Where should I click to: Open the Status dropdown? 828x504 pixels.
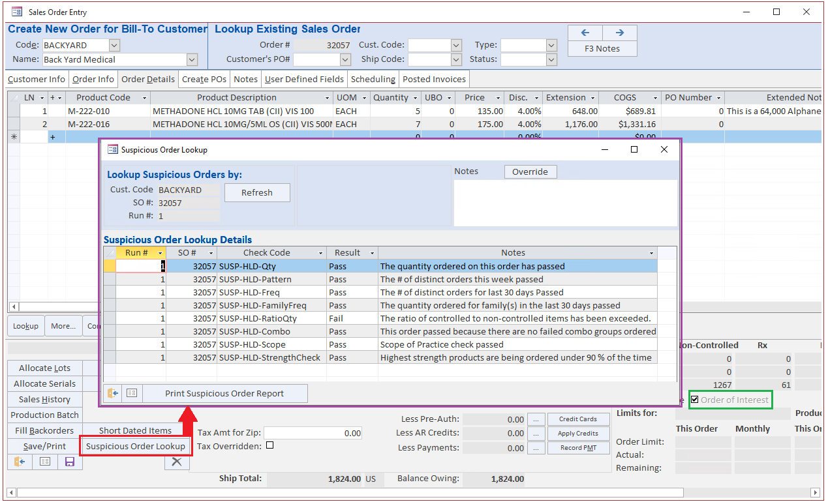pos(551,60)
